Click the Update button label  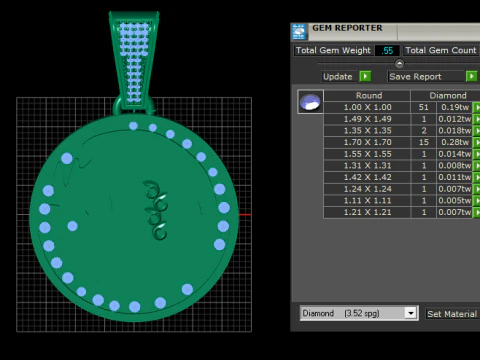click(338, 77)
